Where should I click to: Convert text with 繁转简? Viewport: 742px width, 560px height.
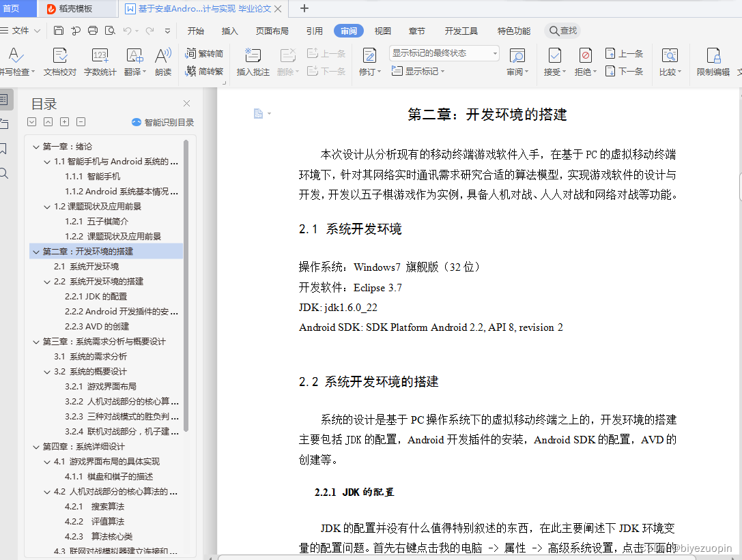(204, 53)
